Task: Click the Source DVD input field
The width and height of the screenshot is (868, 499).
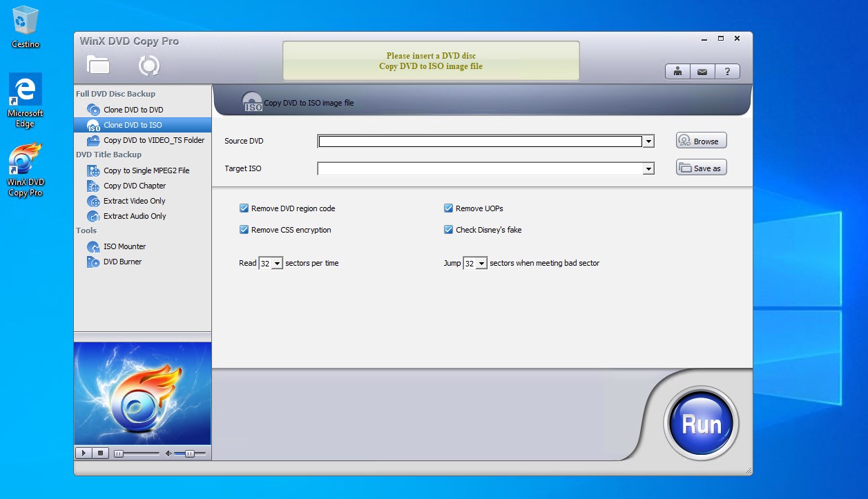Action: pos(480,141)
